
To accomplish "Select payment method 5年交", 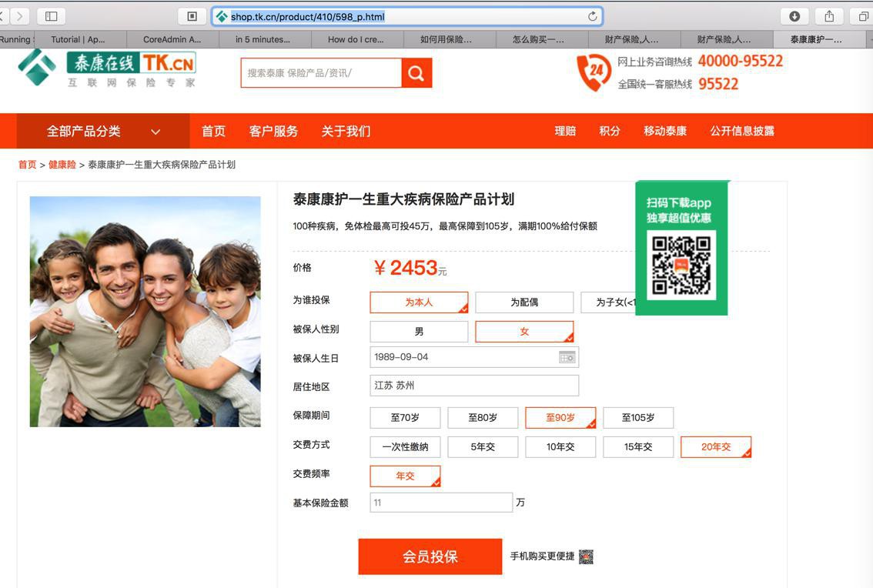I will pos(483,447).
